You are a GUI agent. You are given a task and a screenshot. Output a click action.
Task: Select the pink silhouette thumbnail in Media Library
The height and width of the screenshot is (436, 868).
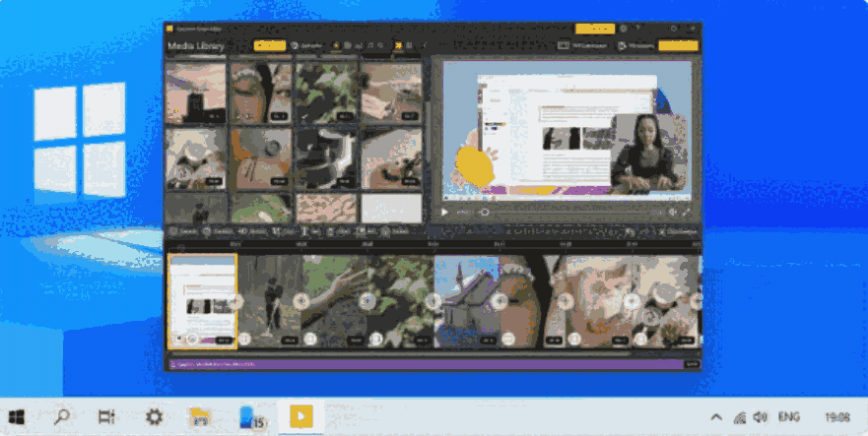(195, 93)
